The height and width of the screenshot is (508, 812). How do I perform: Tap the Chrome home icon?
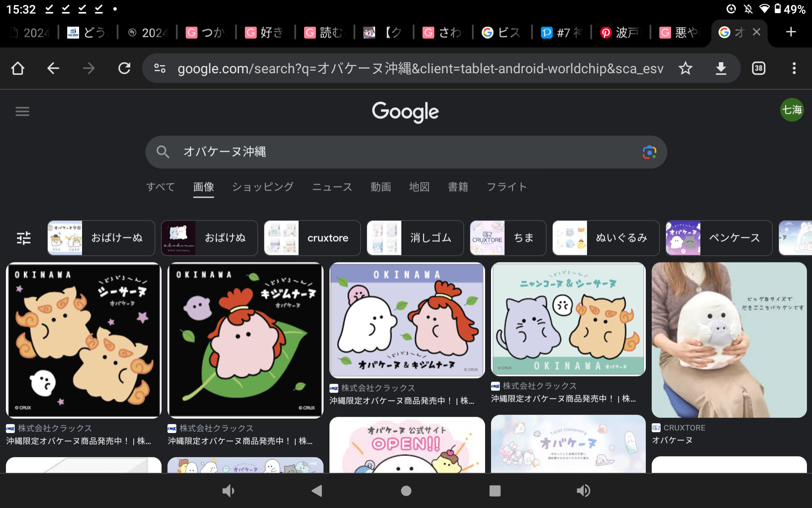point(18,68)
